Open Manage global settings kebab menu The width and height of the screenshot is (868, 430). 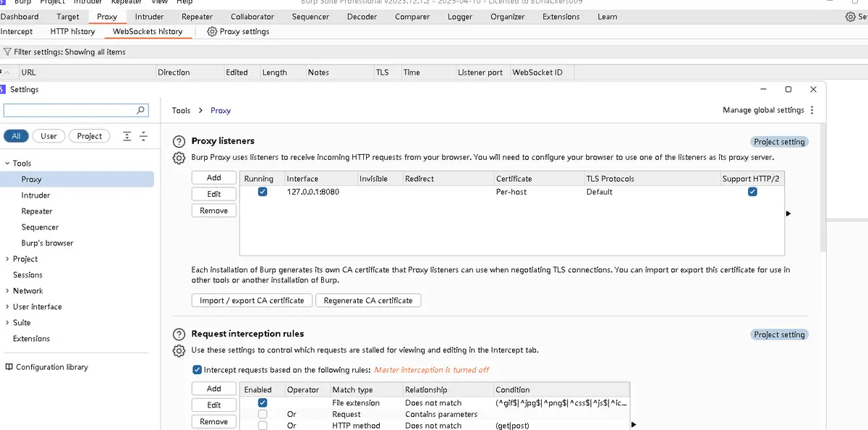(x=812, y=110)
